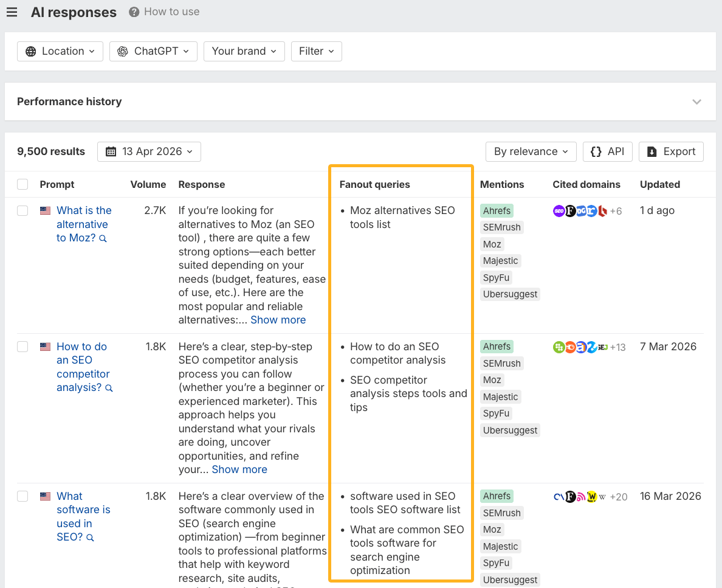722x588 pixels.
Task: Open the 13 Apr 2026 date picker
Action: pos(149,151)
